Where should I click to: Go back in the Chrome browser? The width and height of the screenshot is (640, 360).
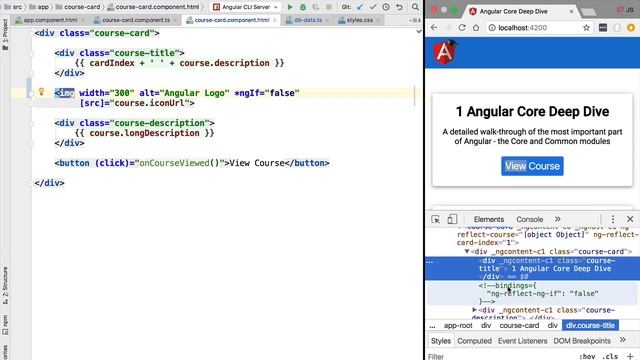click(x=434, y=27)
